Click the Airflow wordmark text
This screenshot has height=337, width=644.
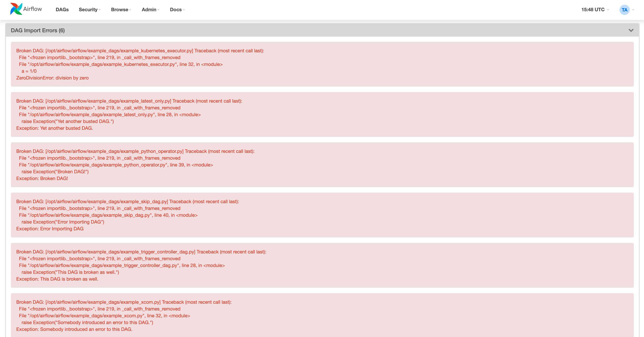pos(32,9)
